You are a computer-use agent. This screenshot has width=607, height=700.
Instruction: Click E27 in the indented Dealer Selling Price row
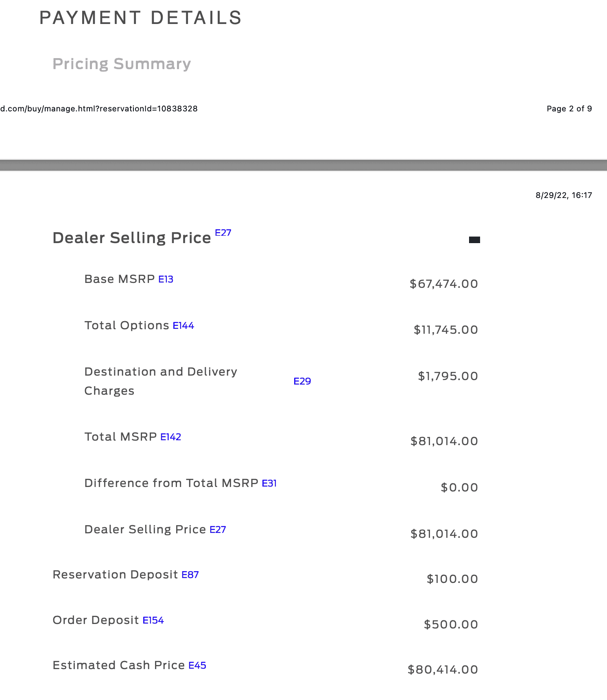click(218, 530)
